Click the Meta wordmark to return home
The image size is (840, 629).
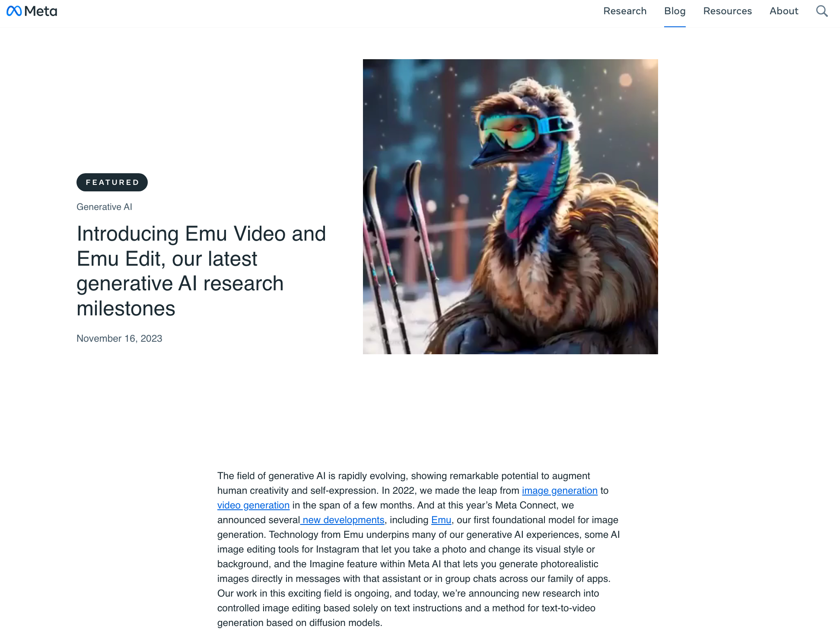click(x=41, y=10)
